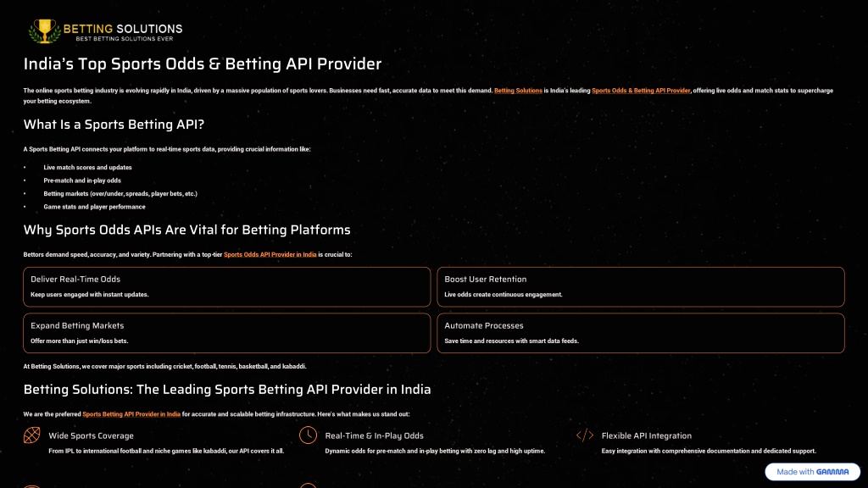This screenshot has height=488, width=868.
Task: Open the Sports Odds & Betting API Provider link
Action: tap(641, 91)
